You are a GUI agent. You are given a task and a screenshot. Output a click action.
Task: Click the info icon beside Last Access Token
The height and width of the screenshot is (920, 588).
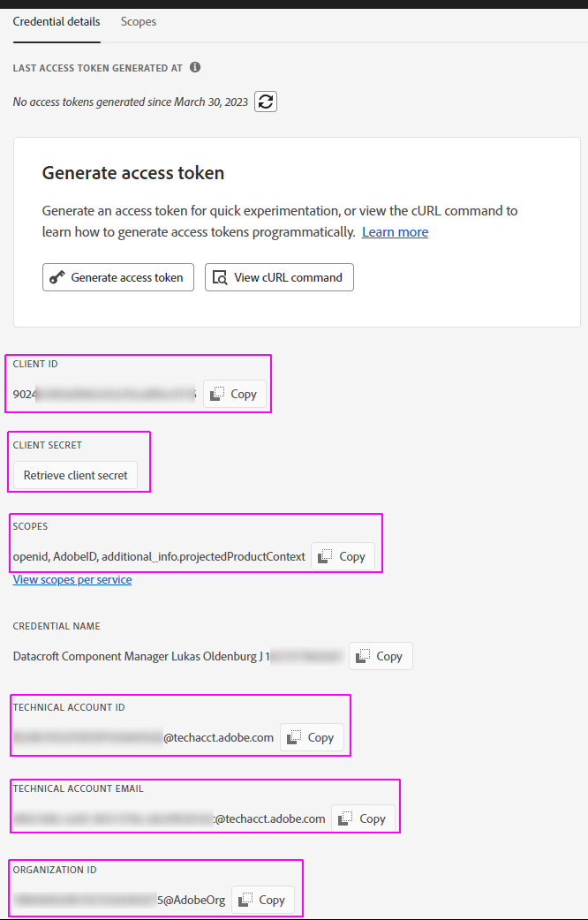pos(195,67)
